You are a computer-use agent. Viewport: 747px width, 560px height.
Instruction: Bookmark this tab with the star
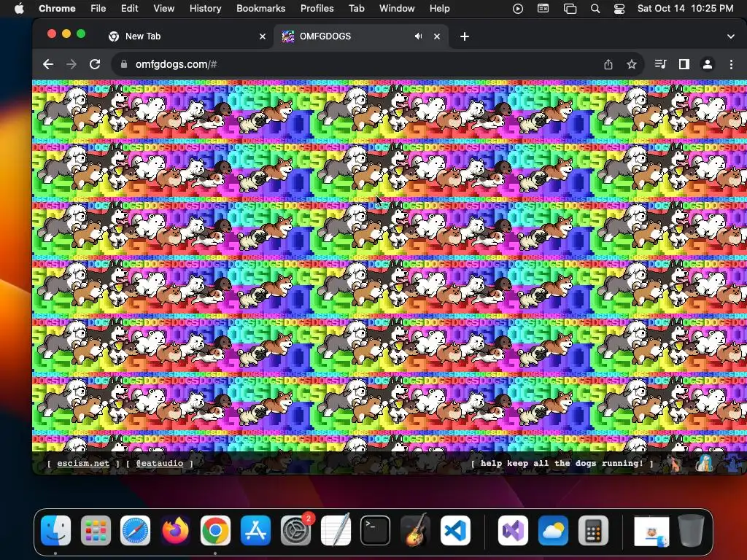click(x=632, y=64)
